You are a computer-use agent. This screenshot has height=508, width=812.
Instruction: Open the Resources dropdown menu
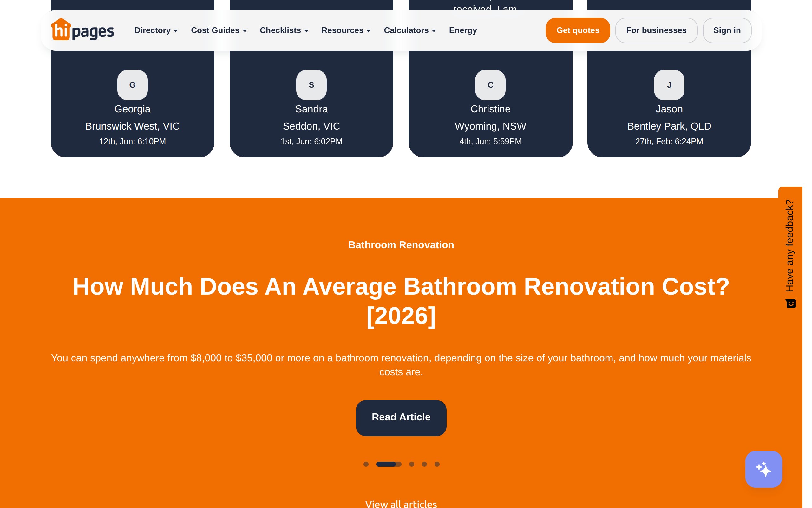(346, 30)
